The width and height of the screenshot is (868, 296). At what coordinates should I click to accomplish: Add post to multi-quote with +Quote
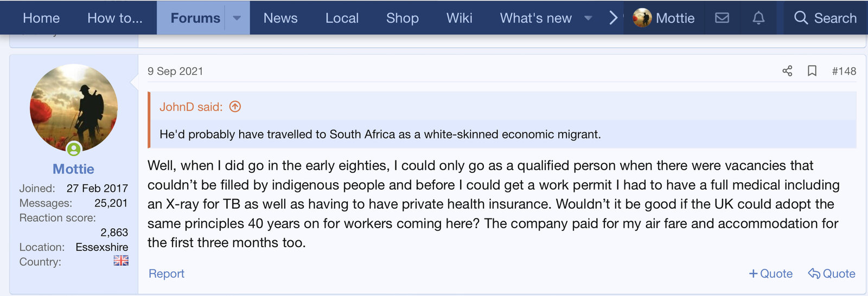(x=770, y=274)
